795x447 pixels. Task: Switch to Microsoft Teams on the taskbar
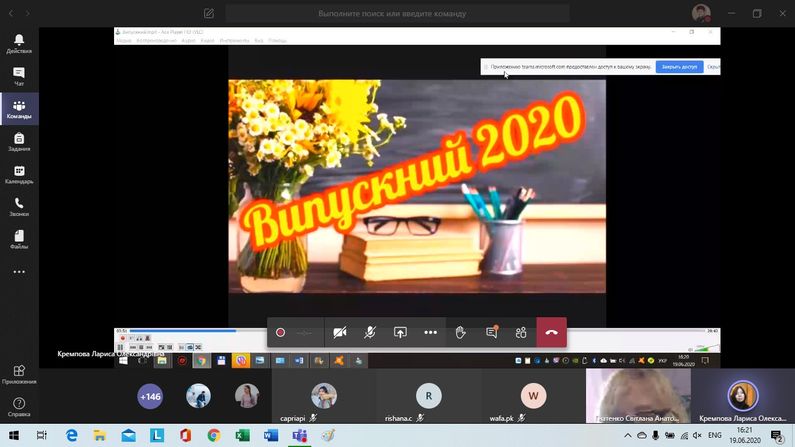point(299,435)
